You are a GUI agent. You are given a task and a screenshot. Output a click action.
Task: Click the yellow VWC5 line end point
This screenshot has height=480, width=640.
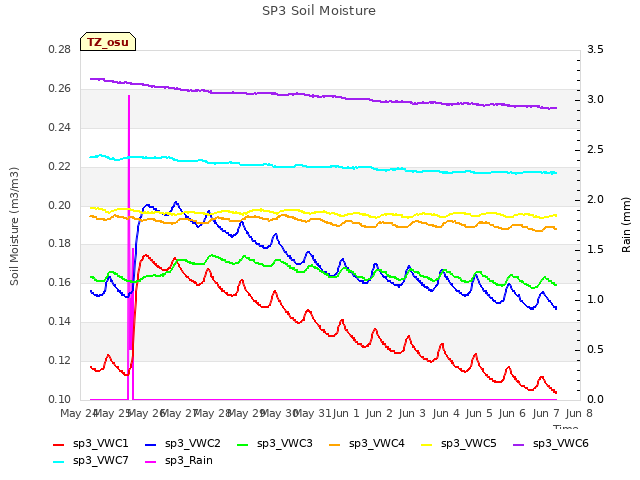(x=556, y=215)
